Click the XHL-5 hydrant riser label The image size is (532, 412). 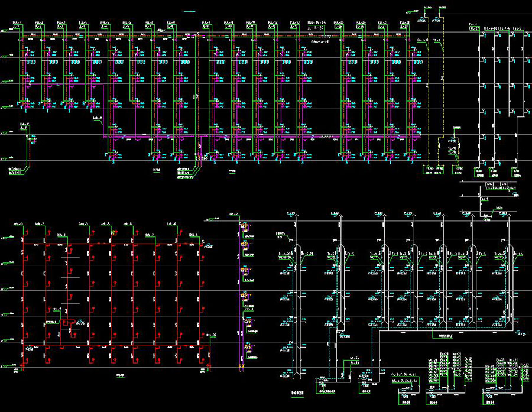pyautogui.click(x=105, y=224)
